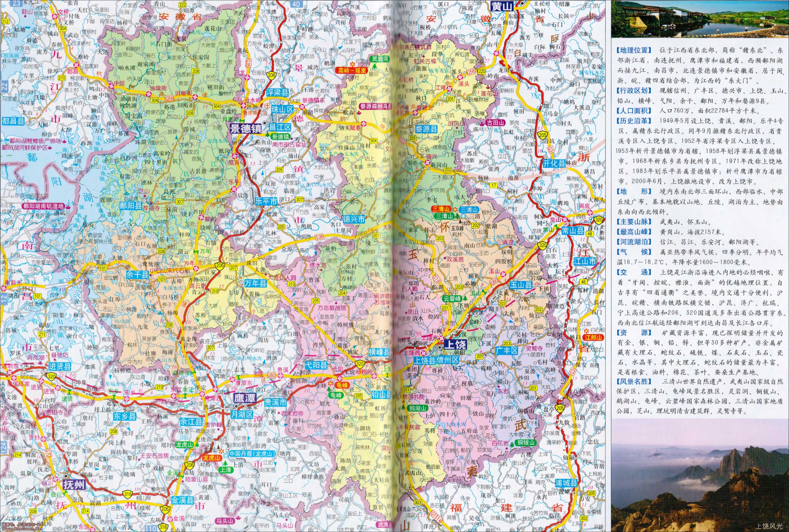The width and height of the screenshot is (789, 532).
Task: Click the 【地理位置】 heading in the sidebar
Action: (634, 50)
